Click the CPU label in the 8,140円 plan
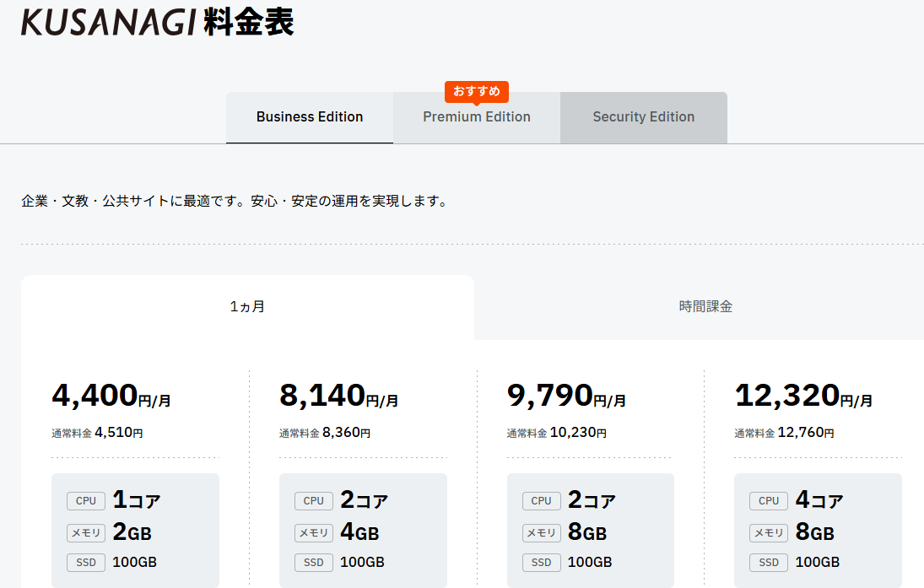 (x=314, y=501)
